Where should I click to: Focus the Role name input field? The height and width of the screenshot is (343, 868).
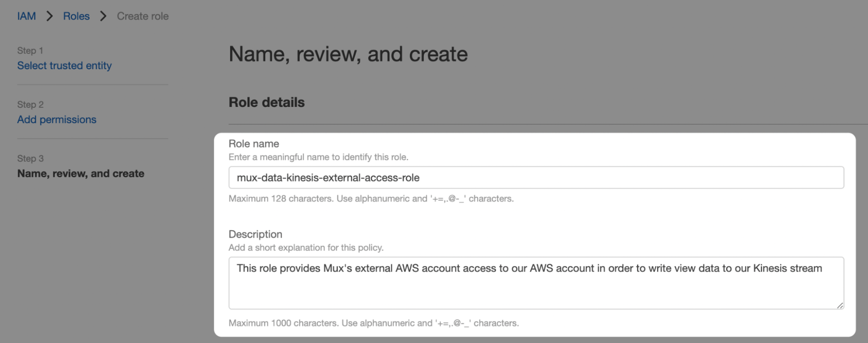pos(536,178)
